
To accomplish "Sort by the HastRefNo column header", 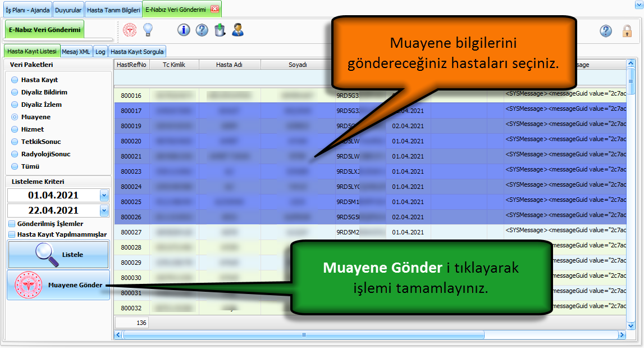I will [x=131, y=65].
